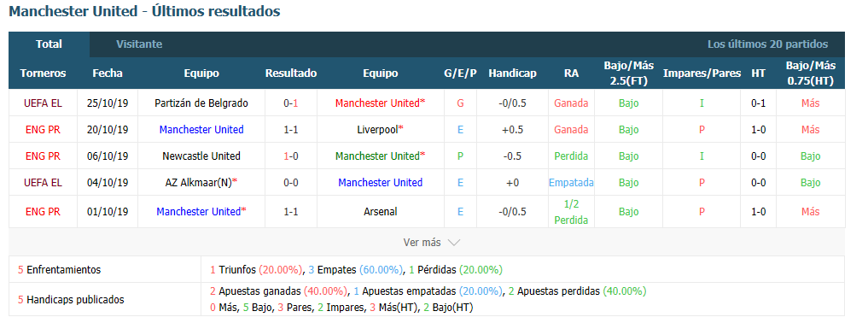Open Partizán de Belgrado team link
Viewport: 868px width, 323px height.
(201, 103)
